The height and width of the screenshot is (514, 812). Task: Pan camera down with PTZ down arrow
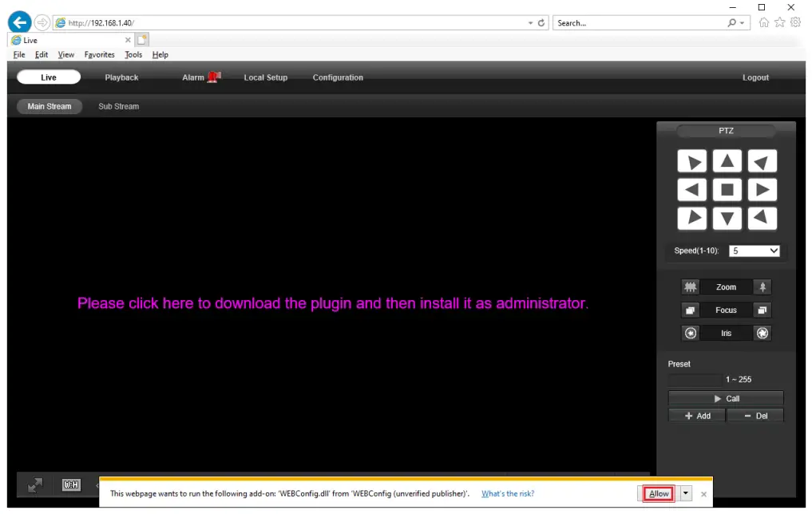click(727, 219)
